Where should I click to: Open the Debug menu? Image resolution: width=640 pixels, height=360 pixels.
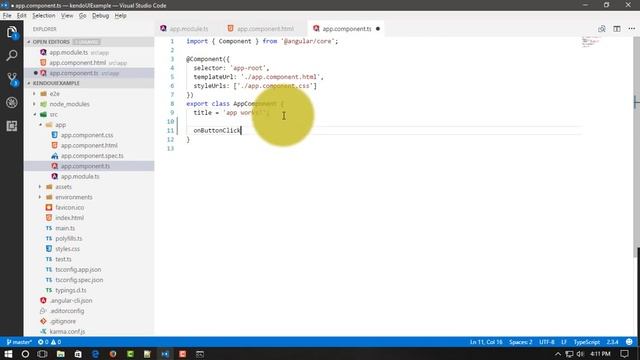click(x=100, y=16)
